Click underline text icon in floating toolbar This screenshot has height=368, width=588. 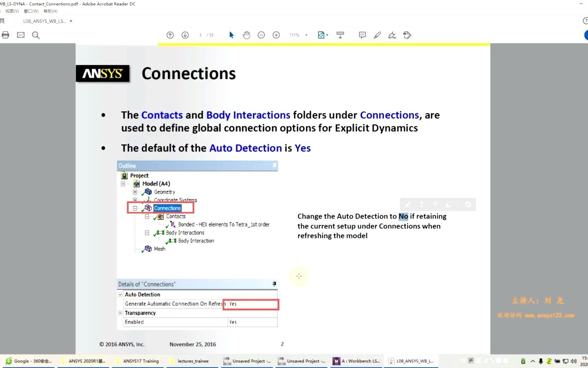click(422, 204)
